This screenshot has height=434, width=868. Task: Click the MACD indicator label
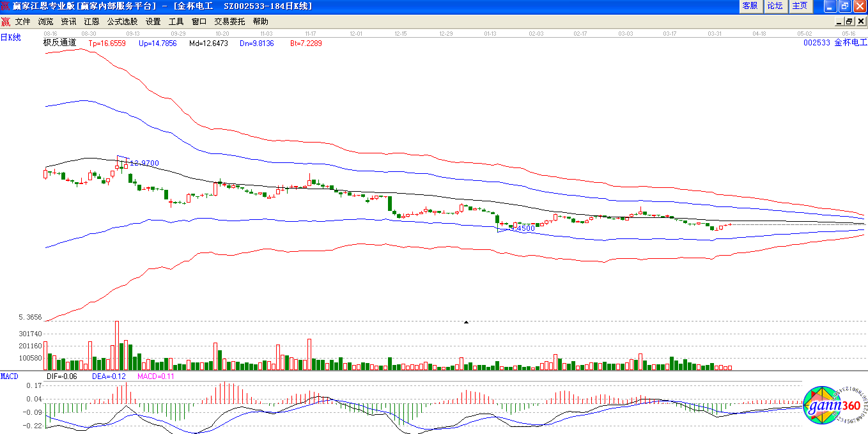click(x=10, y=376)
